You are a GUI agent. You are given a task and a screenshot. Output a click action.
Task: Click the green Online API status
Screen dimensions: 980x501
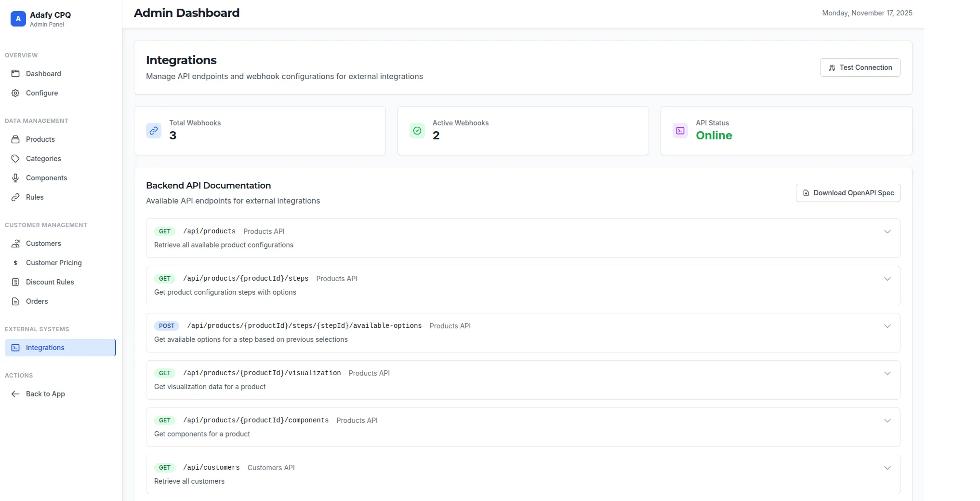pos(714,135)
